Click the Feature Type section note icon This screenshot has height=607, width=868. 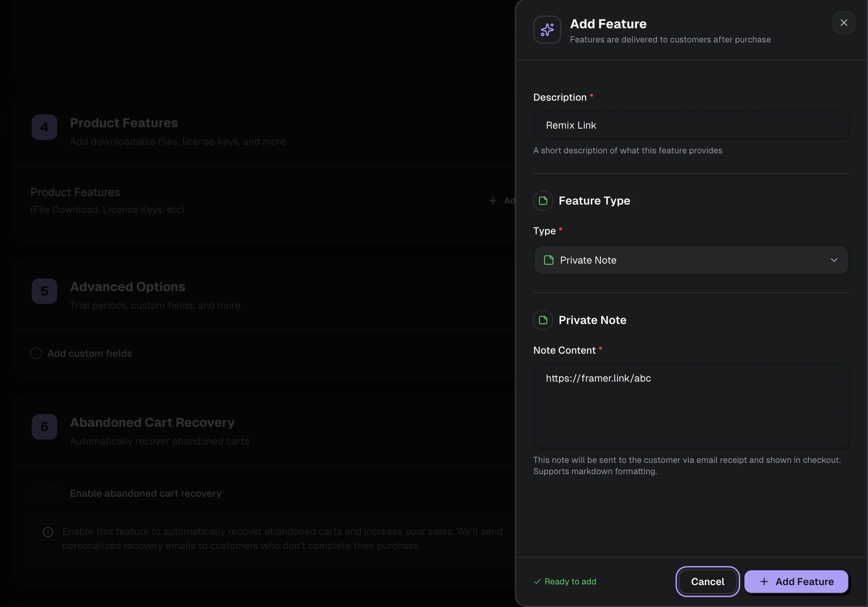click(543, 200)
